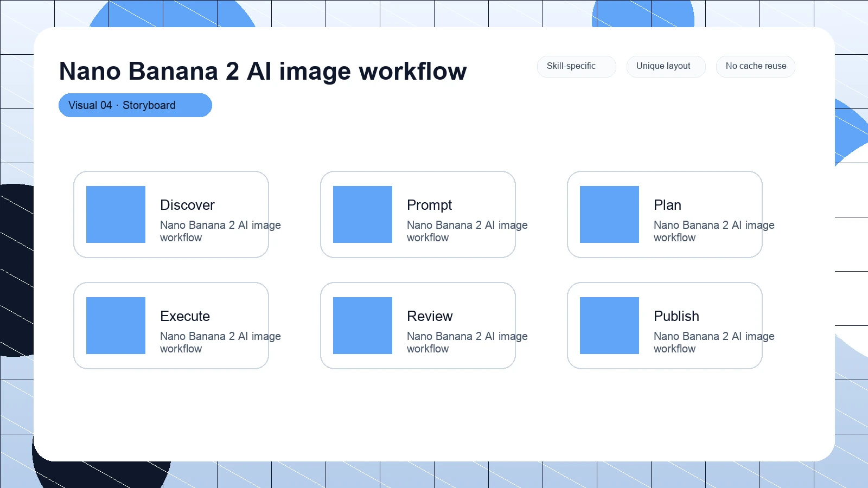Image resolution: width=868 pixels, height=488 pixels.
Task: Click the blue square thumbnail beside Review
Action: (x=362, y=325)
